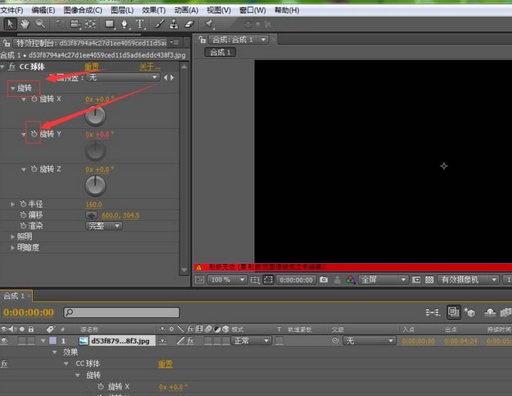Select the Clone Stamp tool
The width and height of the screenshot is (512, 396).
click(x=174, y=24)
